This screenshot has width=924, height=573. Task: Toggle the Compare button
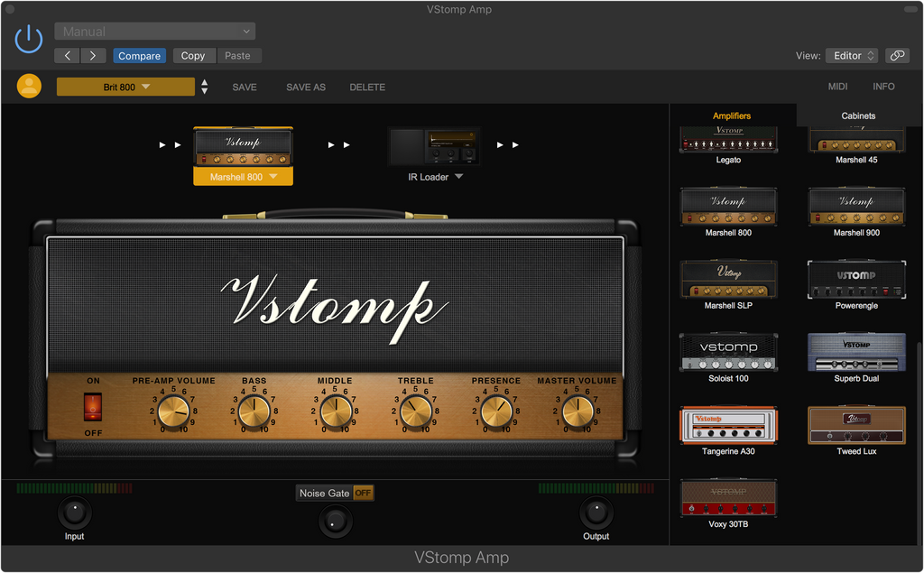click(x=139, y=56)
